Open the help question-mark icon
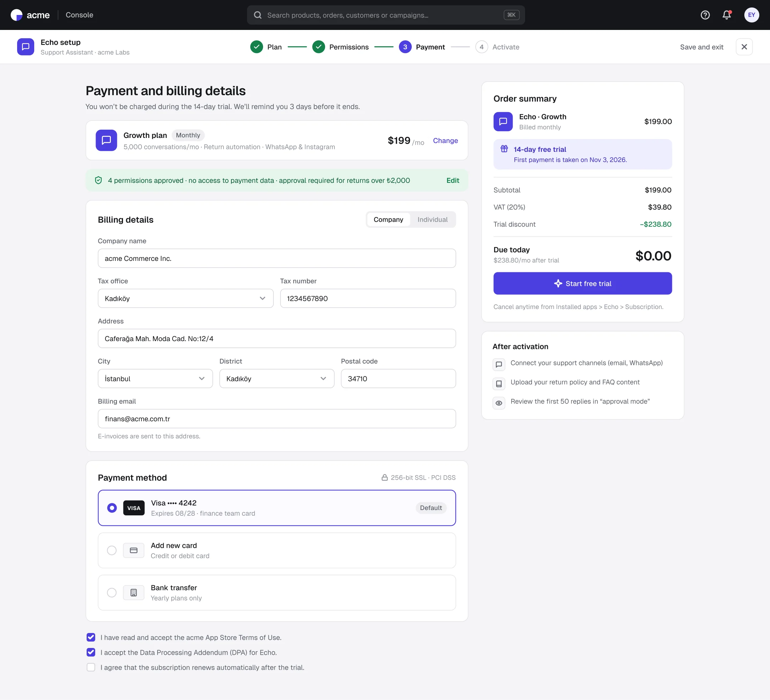770x700 pixels. (x=705, y=15)
